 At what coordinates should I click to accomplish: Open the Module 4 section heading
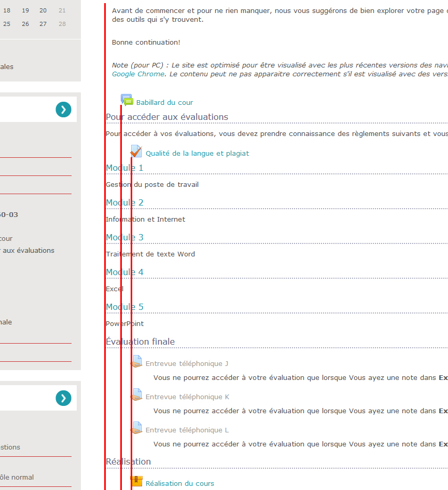point(124,272)
